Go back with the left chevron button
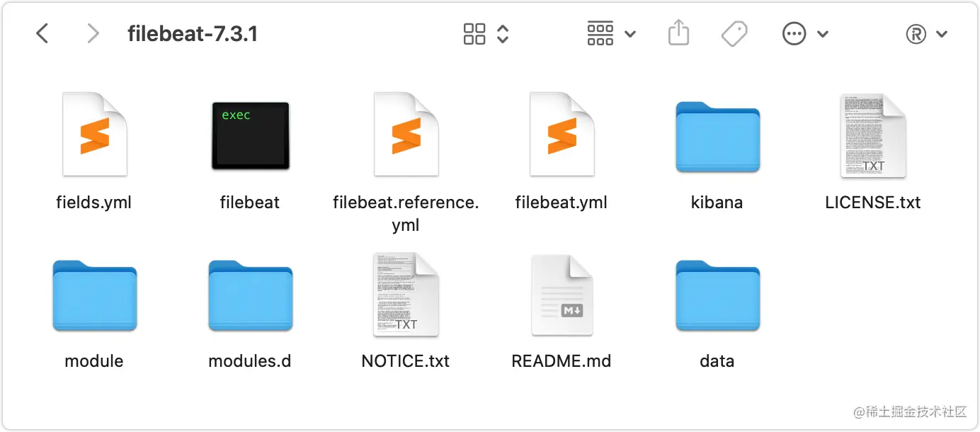Screen dimensions: 980x432 coord(42,33)
